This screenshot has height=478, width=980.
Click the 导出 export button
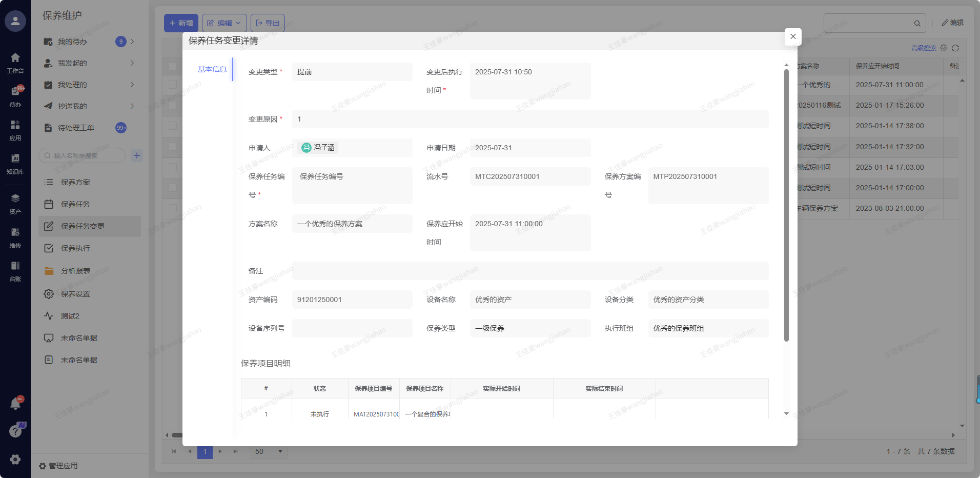[x=268, y=23]
